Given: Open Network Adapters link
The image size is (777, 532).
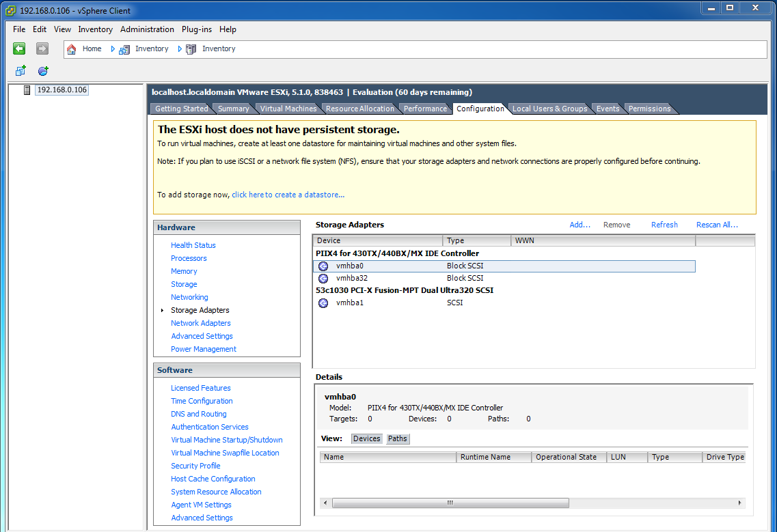Looking at the screenshot, I should tap(201, 323).
